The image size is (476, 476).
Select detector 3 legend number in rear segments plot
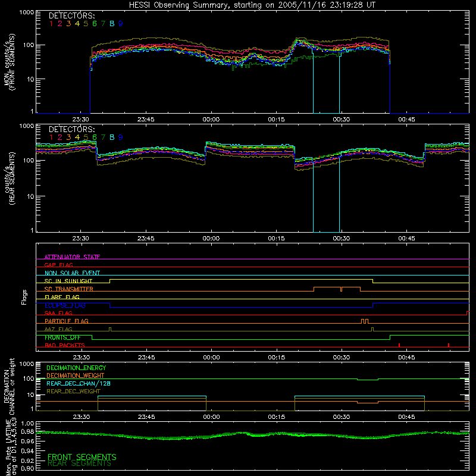tap(68, 137)
